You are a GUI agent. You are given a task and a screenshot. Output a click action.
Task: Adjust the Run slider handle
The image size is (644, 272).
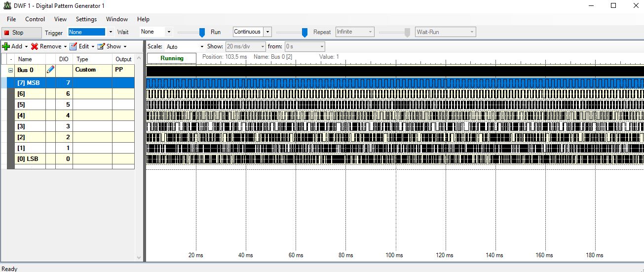pyautogui.click(x=304, y=32)
